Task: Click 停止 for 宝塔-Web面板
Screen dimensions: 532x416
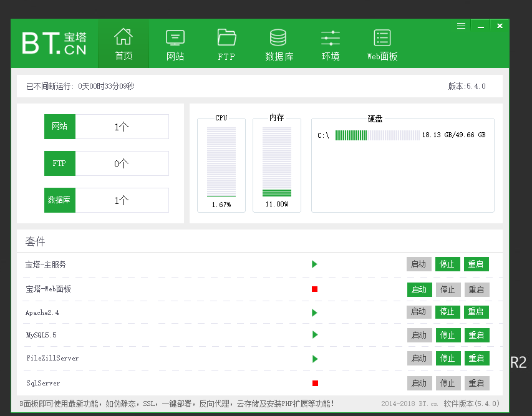Action: [448, 289]
